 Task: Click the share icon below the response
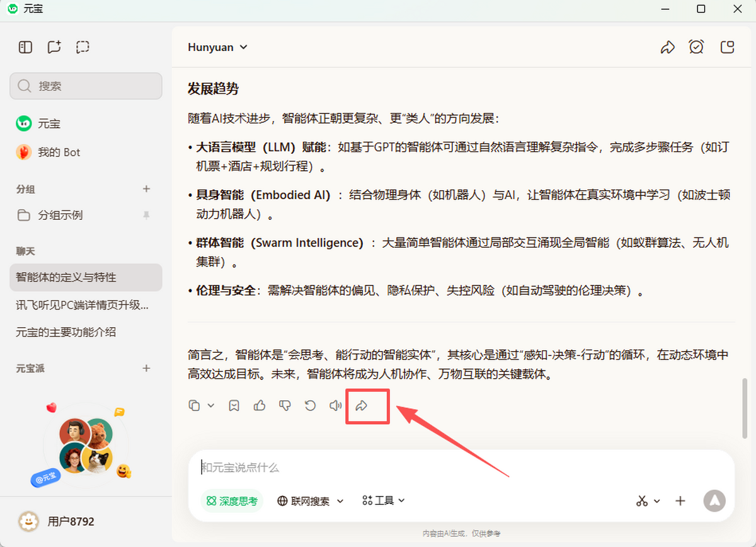362,406
